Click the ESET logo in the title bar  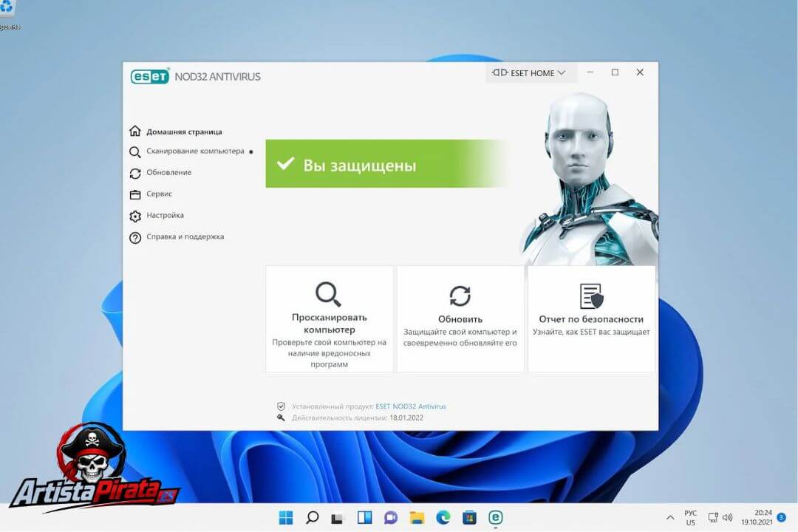click(x=149, y=76)
